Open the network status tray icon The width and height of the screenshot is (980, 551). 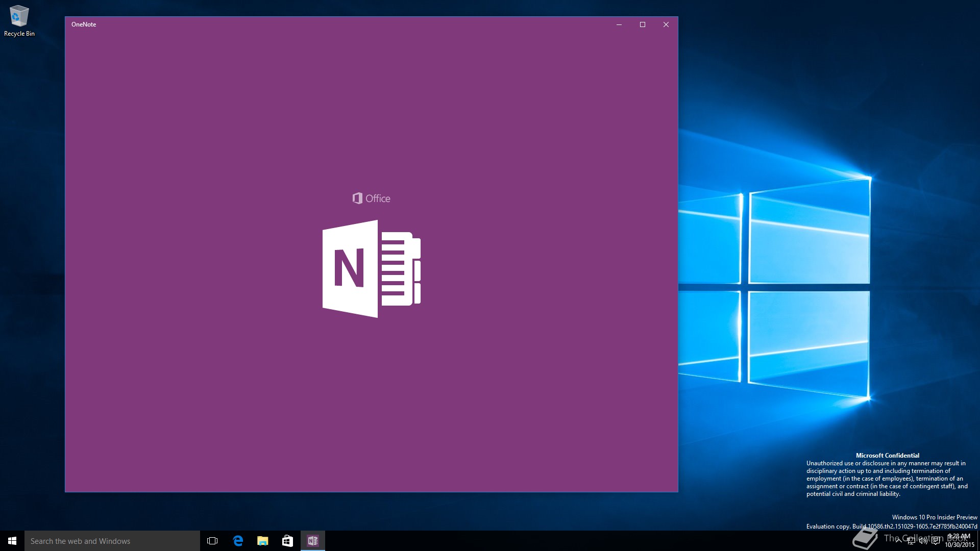pos(911,541)
